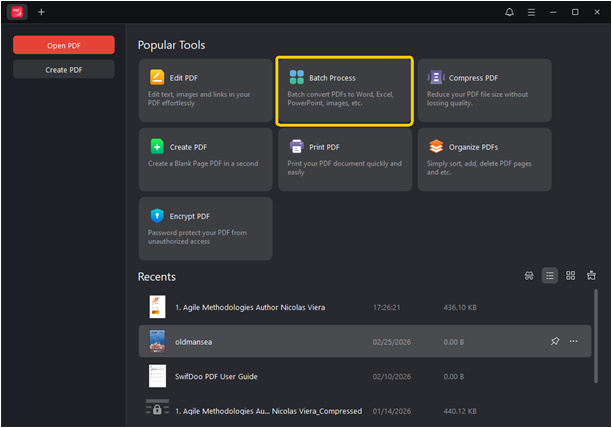Clear the recent files list

coord(591,276)
